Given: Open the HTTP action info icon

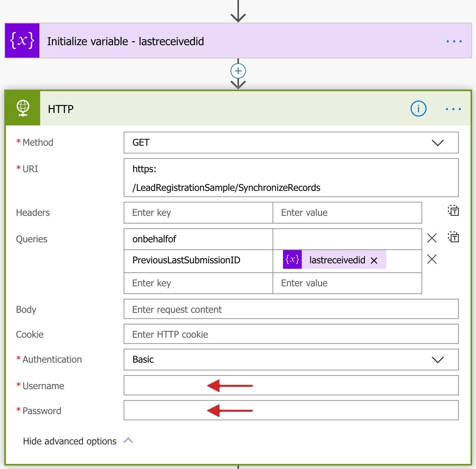Looking at the screenshot, I should [418, 109].
